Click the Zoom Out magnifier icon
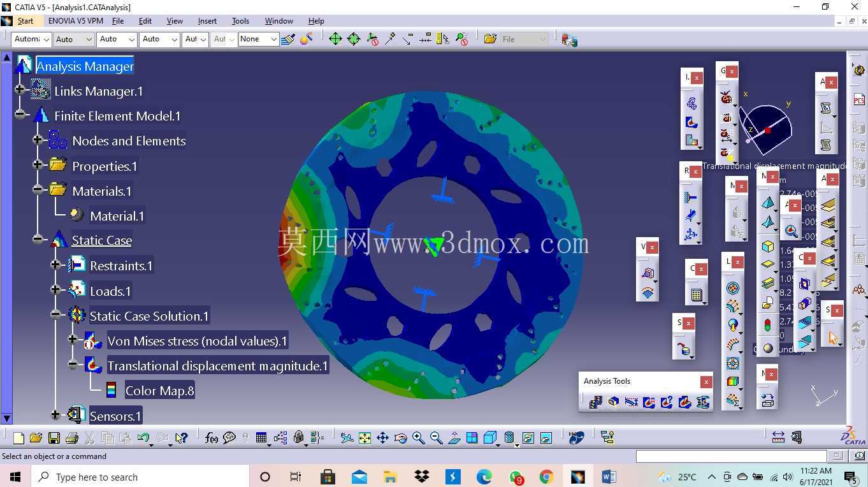 click(436, 438)
